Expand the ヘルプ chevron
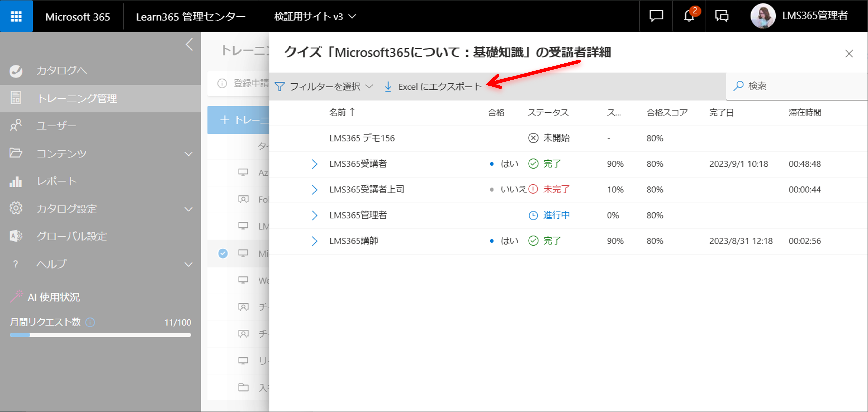 [189, 264]
